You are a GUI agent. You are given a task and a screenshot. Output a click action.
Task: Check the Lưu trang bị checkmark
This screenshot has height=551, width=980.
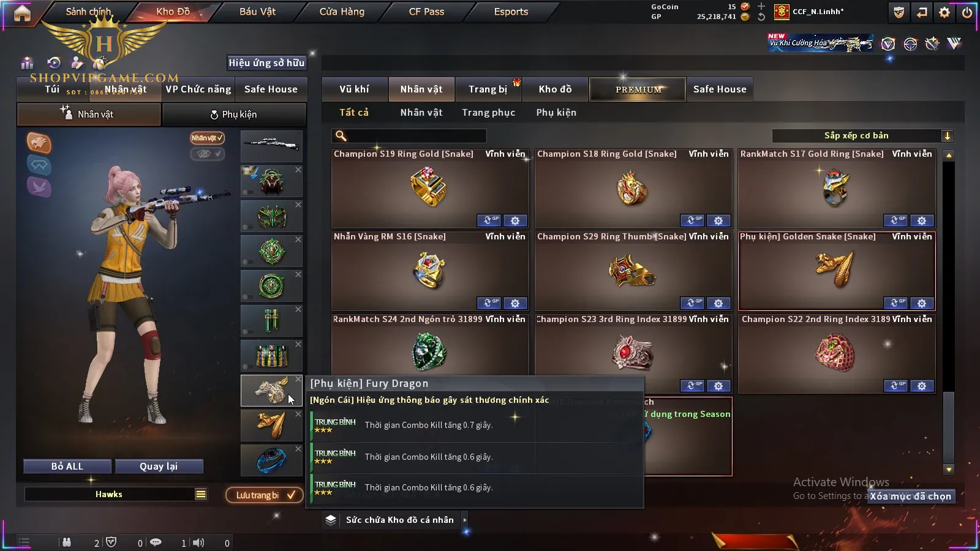[x=291, y=495]
